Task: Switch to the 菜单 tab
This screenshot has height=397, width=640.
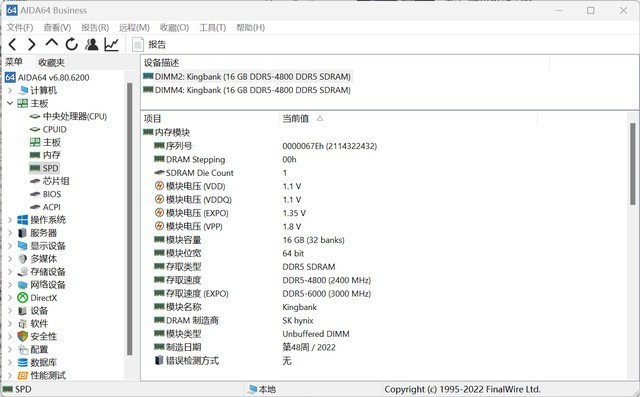Action: click(14, 62)
